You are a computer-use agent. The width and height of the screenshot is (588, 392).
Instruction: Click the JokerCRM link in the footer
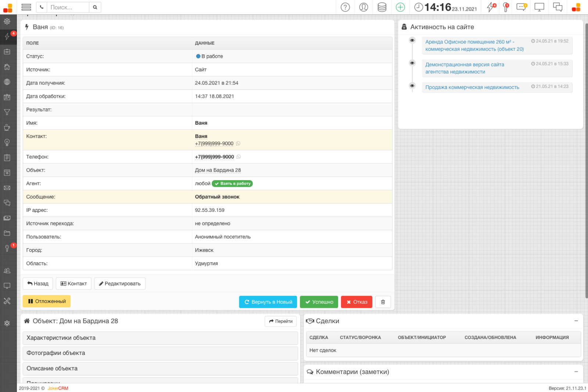coord(57,388)
